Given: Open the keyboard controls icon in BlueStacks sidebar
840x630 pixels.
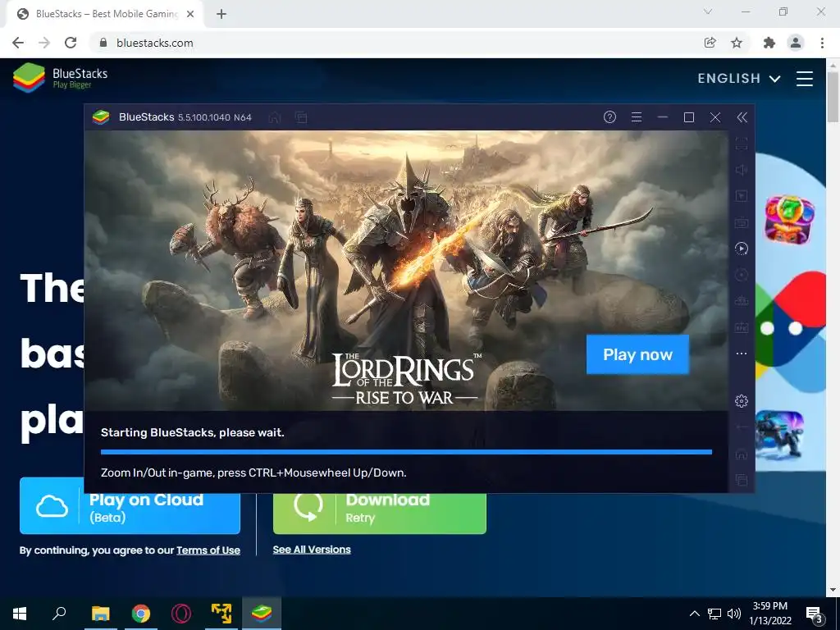Looking at the screenshot, I should [x=742, y=222].
